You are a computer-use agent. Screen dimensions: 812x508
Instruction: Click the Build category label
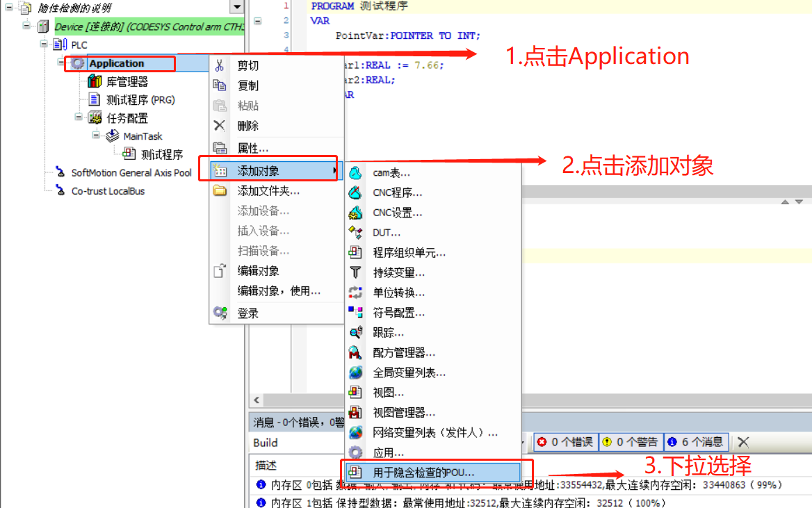[x=265, y=442]
